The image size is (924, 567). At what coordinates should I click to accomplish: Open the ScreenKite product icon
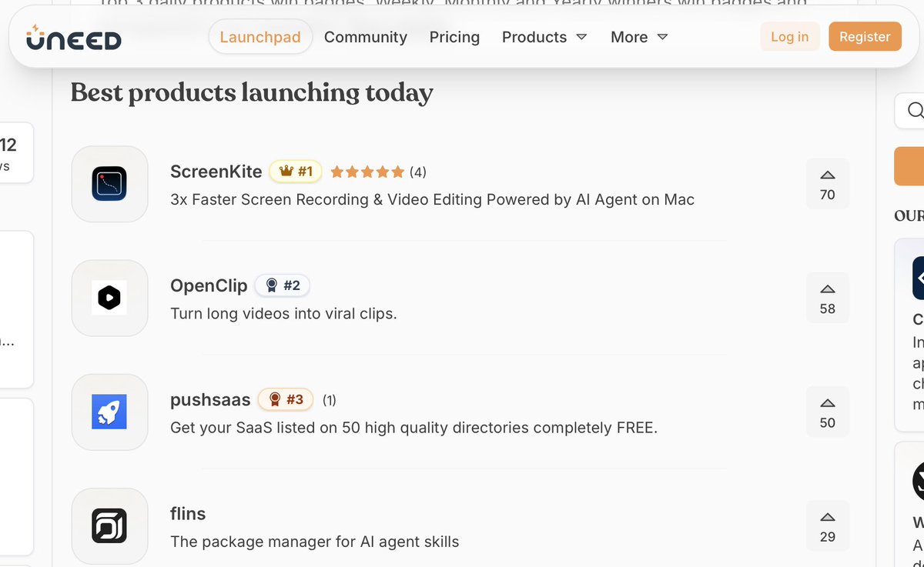(x=109, y=185)
